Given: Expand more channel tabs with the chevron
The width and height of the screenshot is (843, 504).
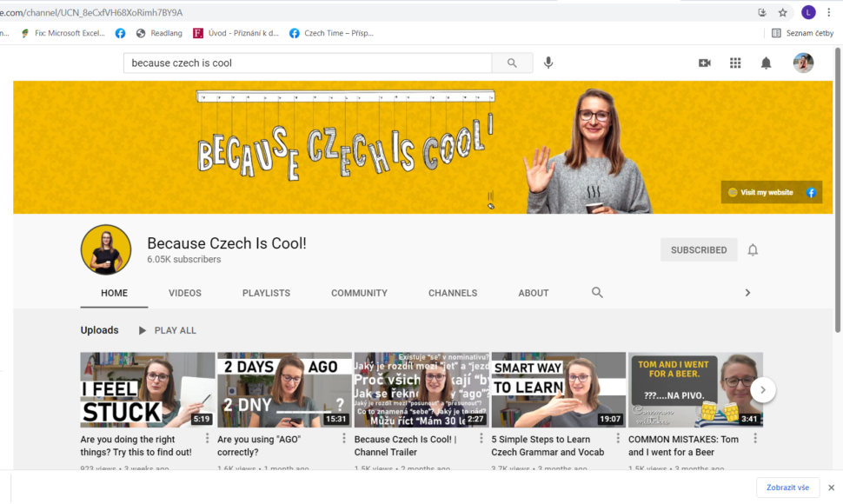Looking at the screenshot, I should pyautogui.click(x=747, y=293).
